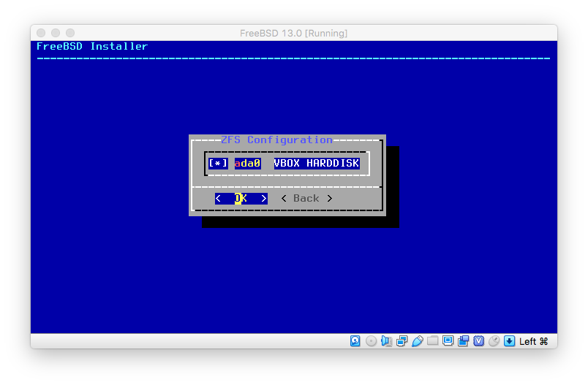Click the keyboard capture arrow icon

click(510, 341)
